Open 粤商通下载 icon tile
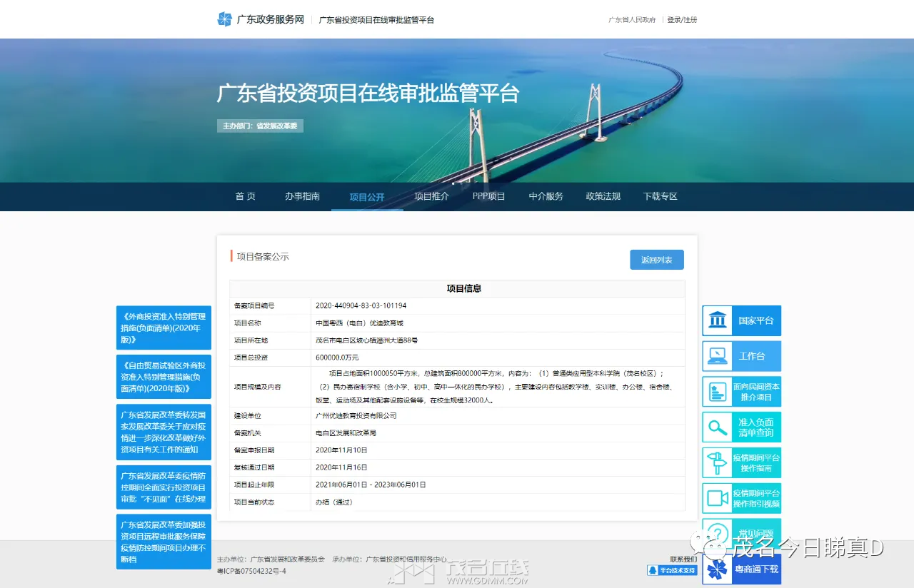Image resolution: width=914 pixels, height=588 pixels. [742, 569]
